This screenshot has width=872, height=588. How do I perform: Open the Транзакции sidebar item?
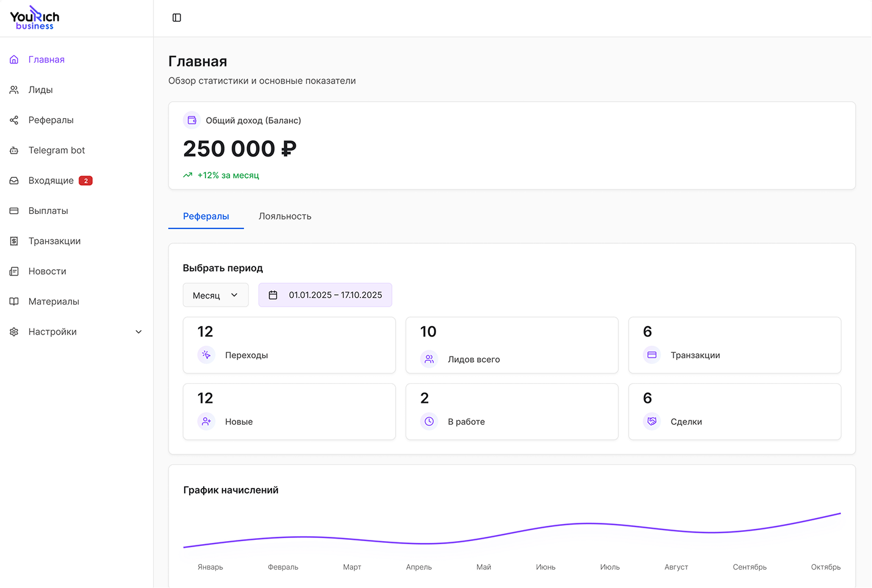[54, 241]
